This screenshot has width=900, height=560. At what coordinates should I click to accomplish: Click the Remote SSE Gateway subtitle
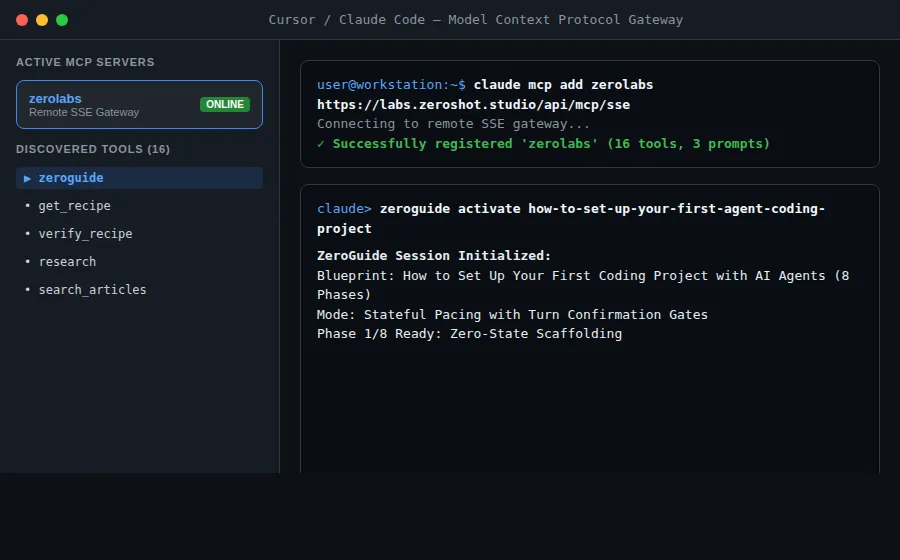(84, 112)
